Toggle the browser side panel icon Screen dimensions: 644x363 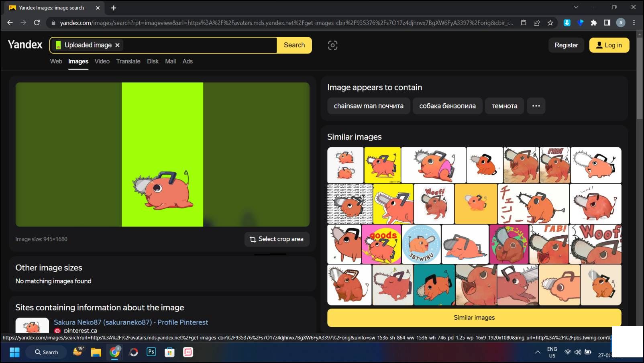coord(607,23)
